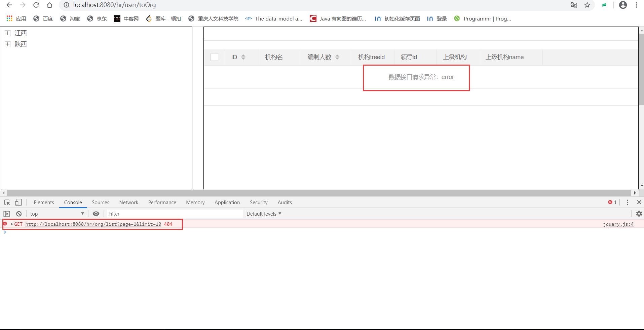Switch to the Sources tab
Viewport: 644px width, 330px height.
[101, 202]
